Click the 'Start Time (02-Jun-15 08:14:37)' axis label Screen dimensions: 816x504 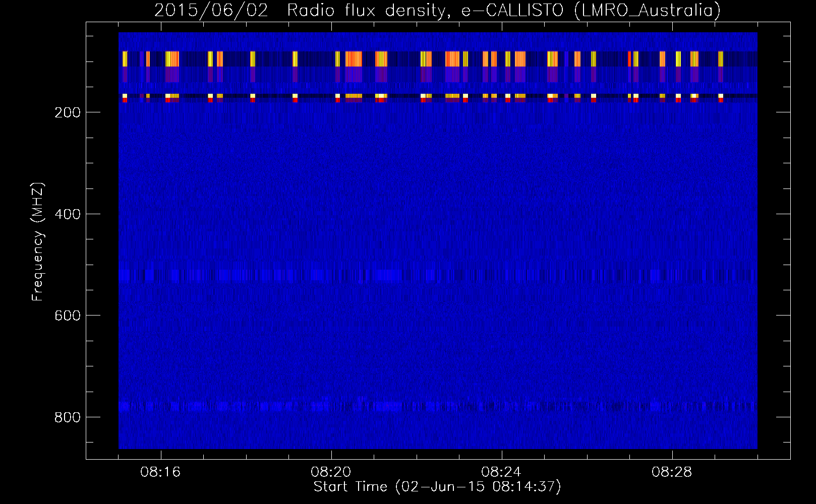[x=437, y=487]
